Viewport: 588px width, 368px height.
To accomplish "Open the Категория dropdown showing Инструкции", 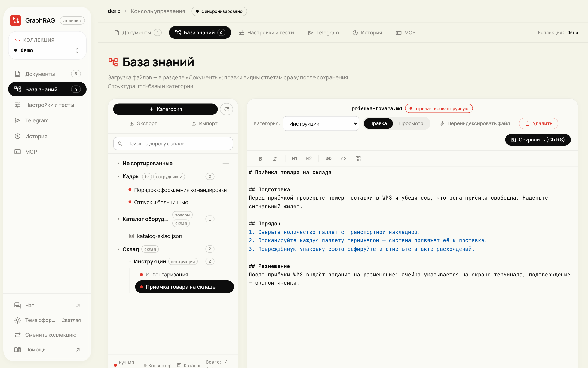I will pos(321,124).
